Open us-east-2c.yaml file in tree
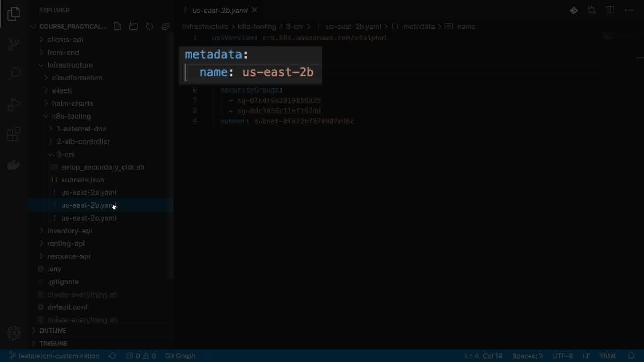This screenshot has height=362, width=644. coord(89,218)
